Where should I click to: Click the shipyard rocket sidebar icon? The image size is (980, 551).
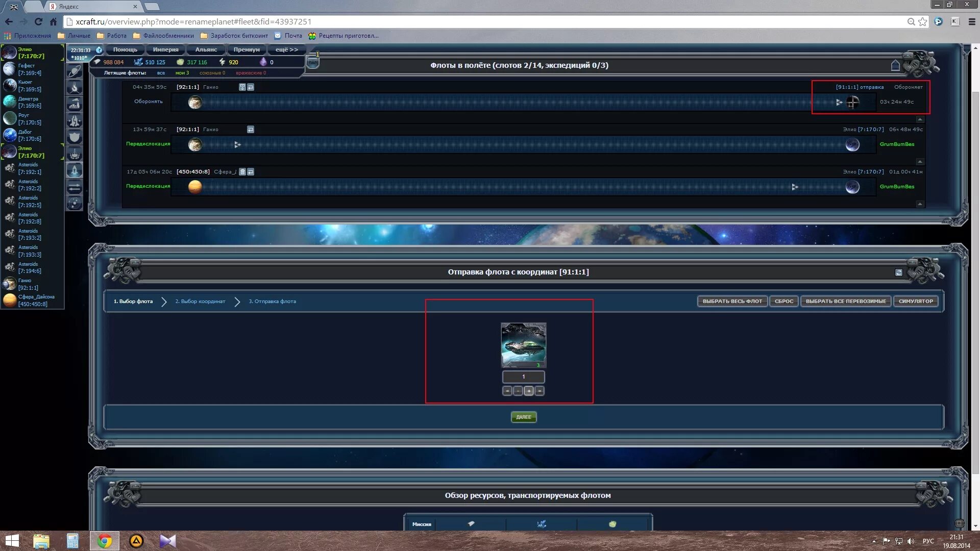coord(75,120)
